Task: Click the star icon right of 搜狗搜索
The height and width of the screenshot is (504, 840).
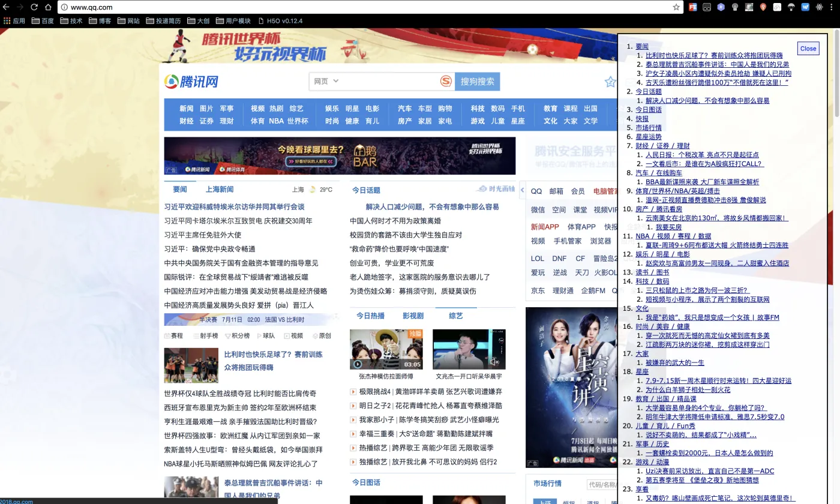Action: [610, 82]
